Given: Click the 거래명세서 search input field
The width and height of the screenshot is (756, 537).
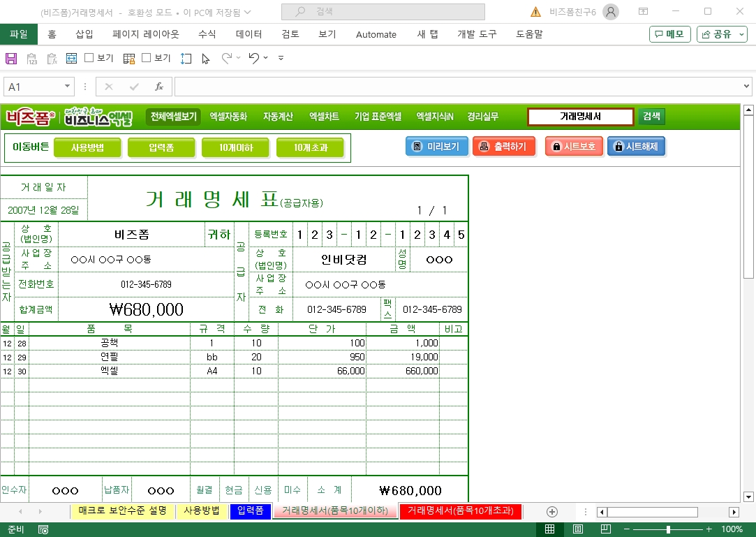Looking at the screenshot, I should coord(581,117).
